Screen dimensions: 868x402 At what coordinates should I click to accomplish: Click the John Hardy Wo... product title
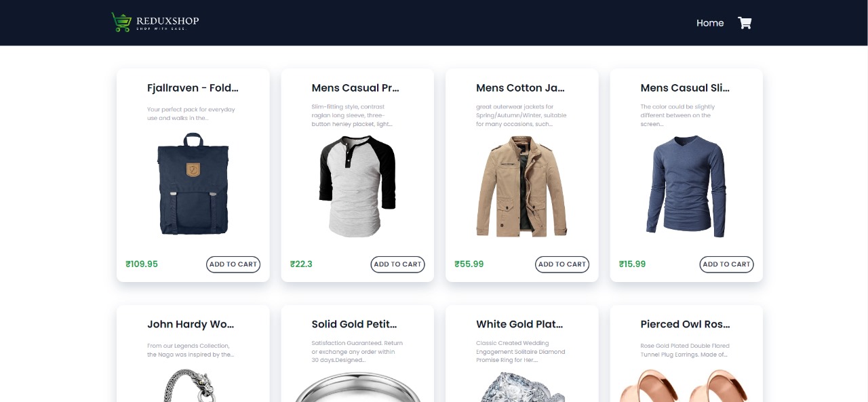(191, 325)
